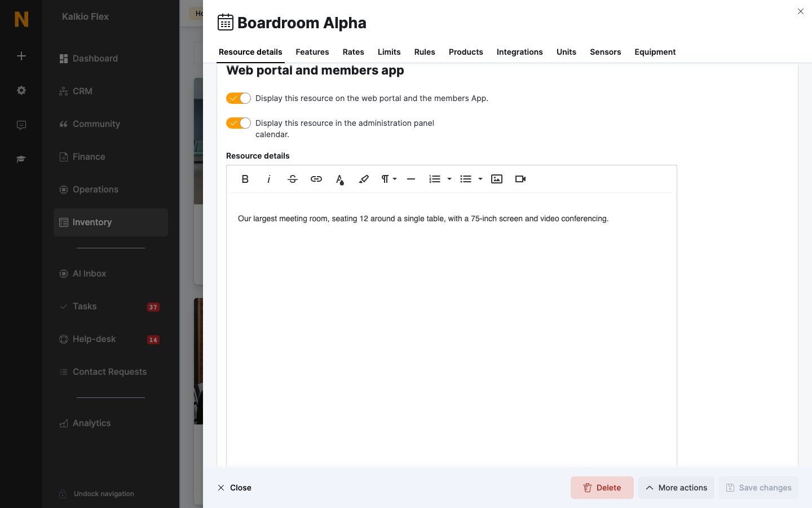Screen dimensions: 812x508
Task: Toggle strikethrough text formatting
Action: 292,179
